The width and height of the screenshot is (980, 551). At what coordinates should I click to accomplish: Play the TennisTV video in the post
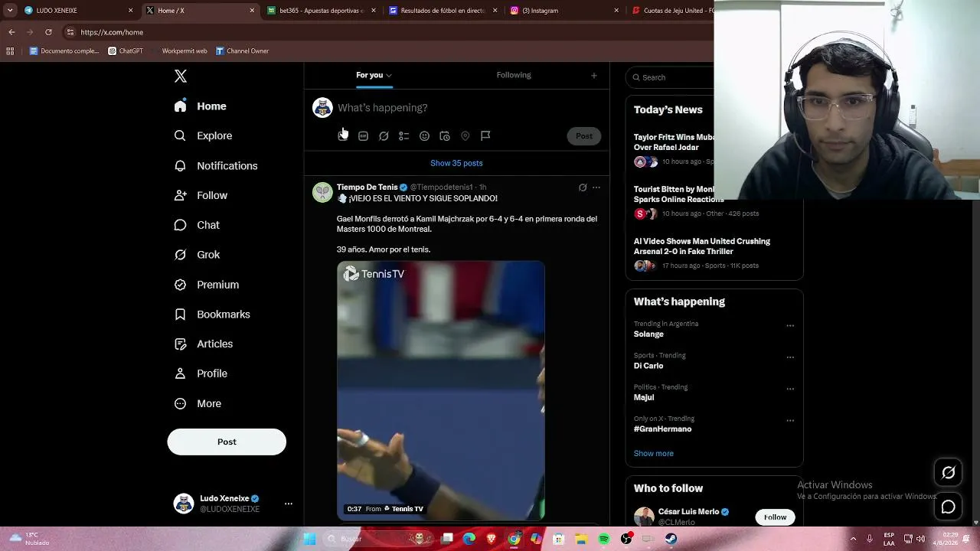tap(441, 390)
